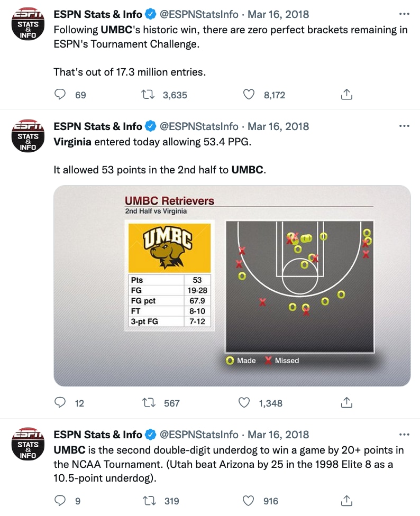Like the zero perfect brackets tweet

[249, 95]
